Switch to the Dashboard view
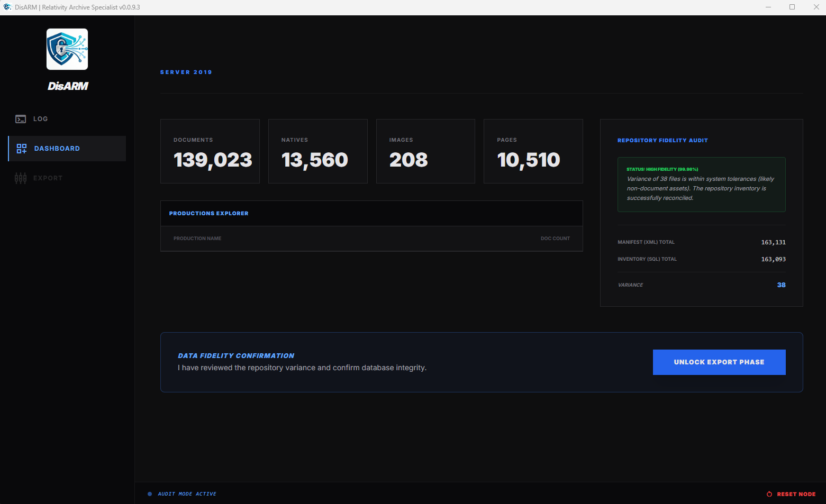The height and width of the screenshot is (504, 826). pyautogui.click(x=67, y=149)
